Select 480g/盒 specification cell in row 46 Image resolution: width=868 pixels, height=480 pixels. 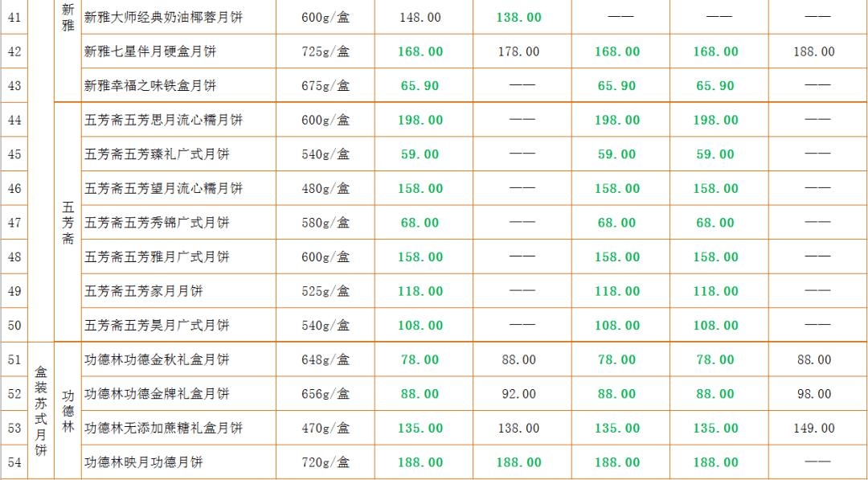pos(325,188)
